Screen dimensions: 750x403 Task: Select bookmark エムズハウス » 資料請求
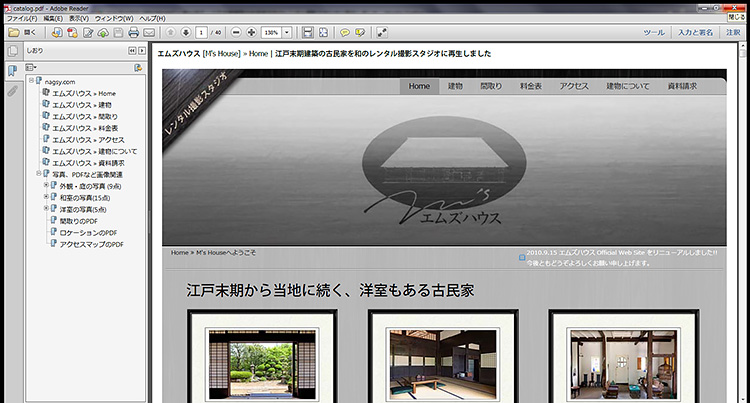point(88,163)
